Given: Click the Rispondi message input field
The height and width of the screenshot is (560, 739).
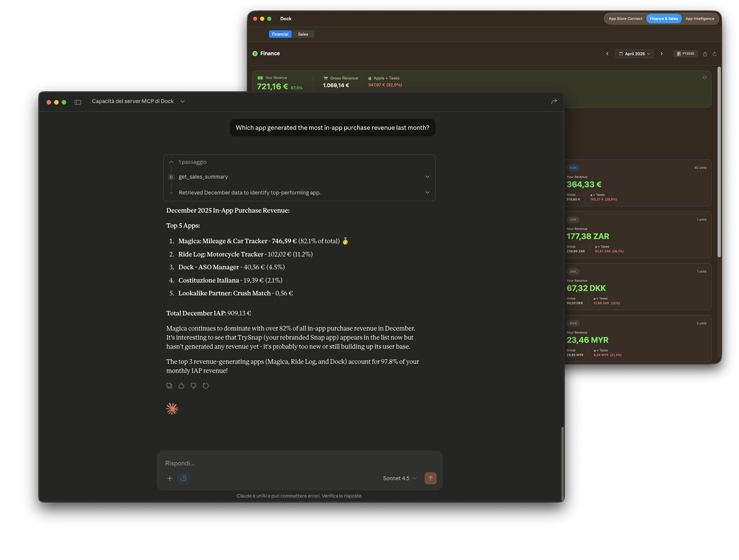Looking at the screenshot, I should pyautogui.click(x=291, y=463).
